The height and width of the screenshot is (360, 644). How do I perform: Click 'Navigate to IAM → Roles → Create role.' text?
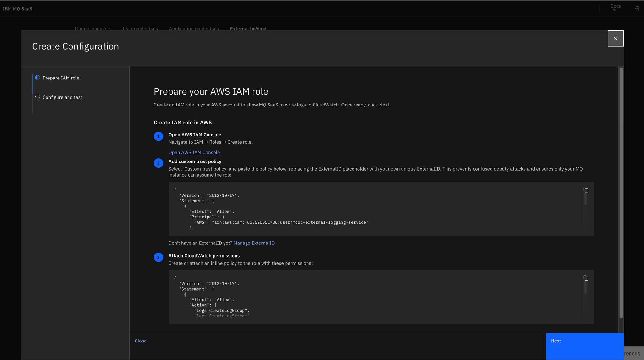[x=210, y=142]
